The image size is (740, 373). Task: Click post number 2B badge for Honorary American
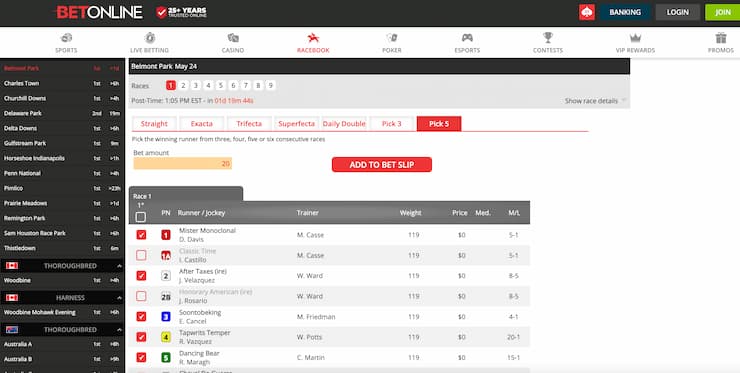tap(166, 297)
